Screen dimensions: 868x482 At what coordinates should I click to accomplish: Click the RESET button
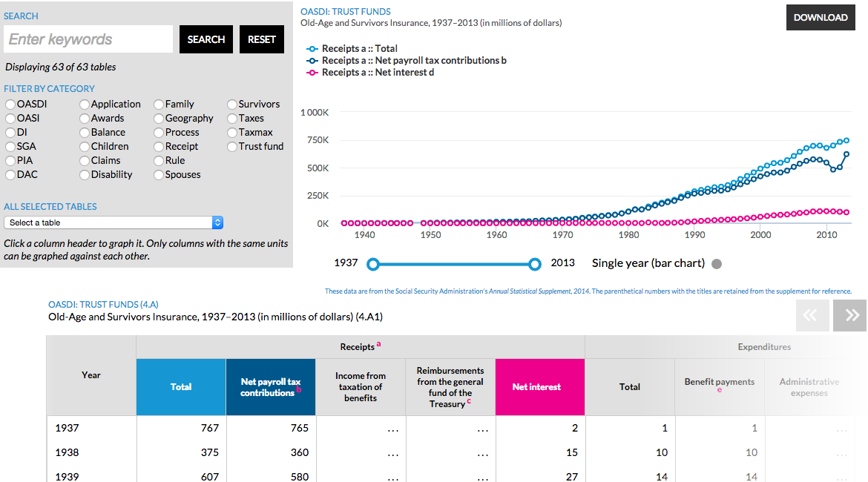tap(261, 39)
